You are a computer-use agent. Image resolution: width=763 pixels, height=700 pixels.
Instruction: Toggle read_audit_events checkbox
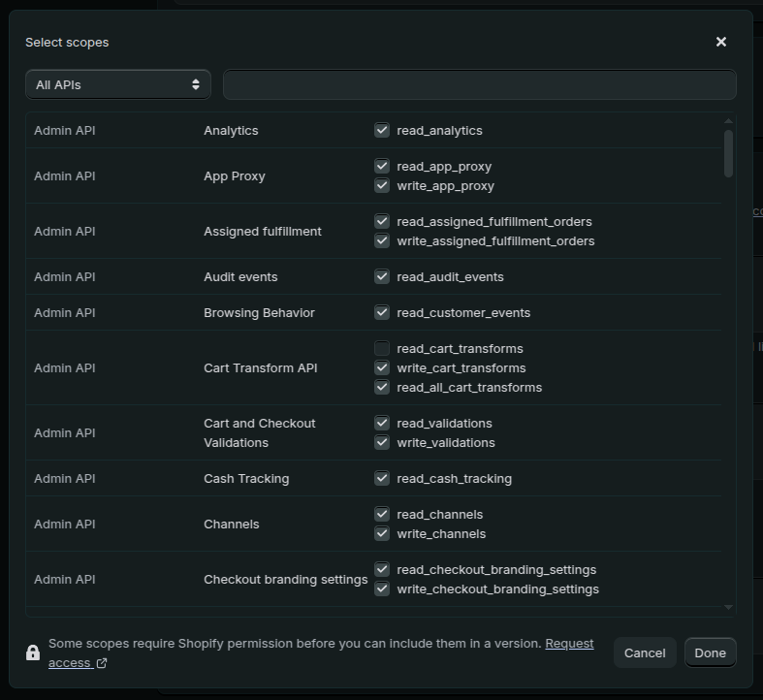point(382,276)
